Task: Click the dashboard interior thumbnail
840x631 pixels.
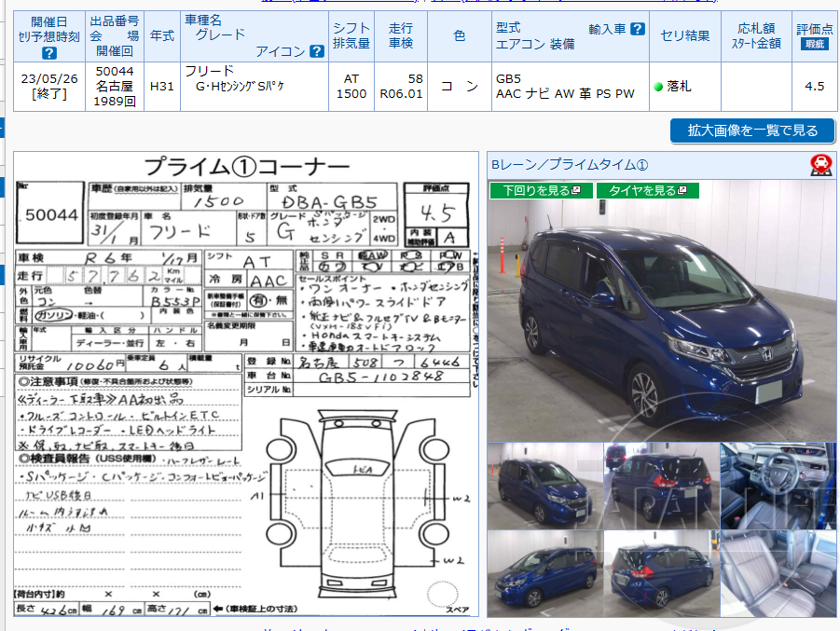Action: pos(777,489)
